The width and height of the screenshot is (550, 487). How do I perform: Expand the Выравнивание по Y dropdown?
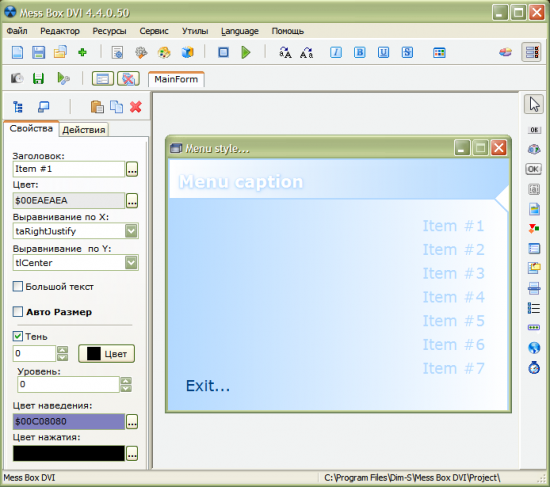(131, 262)
